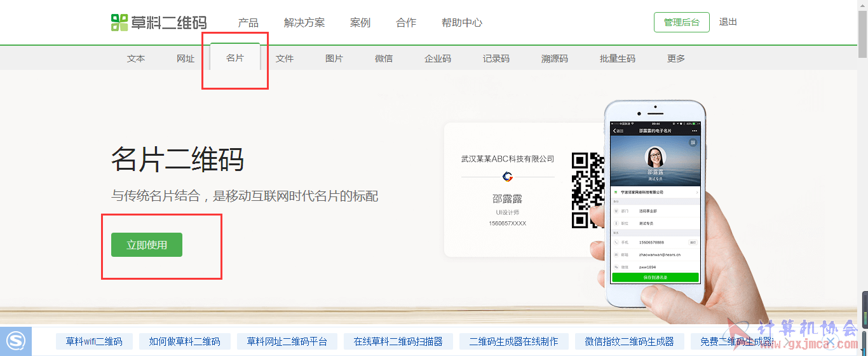
Task: Switch to the 图片 tab
Action: pos(334,58)
